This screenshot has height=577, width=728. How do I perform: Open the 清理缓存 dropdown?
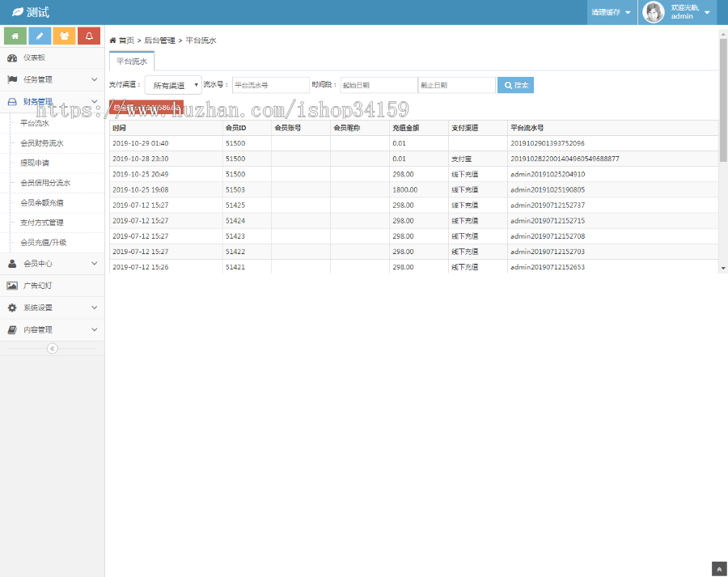[x=611, y=12]
